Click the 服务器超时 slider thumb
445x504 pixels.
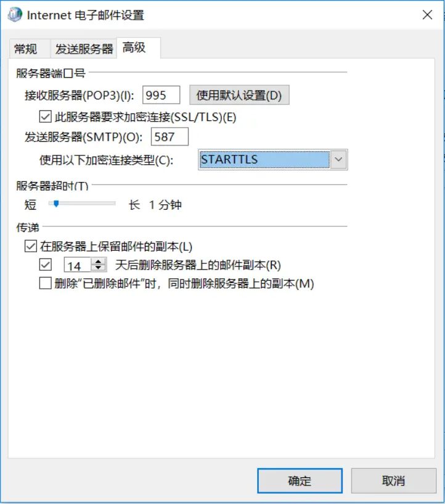56,204
